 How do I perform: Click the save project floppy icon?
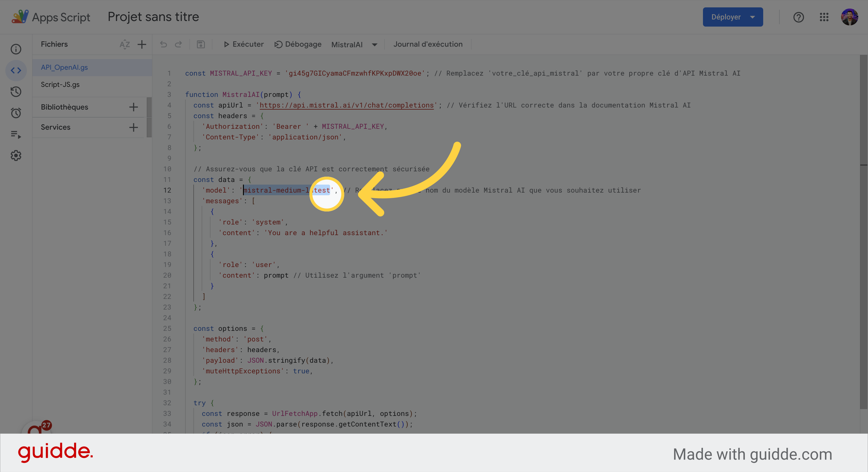[201, 45]
